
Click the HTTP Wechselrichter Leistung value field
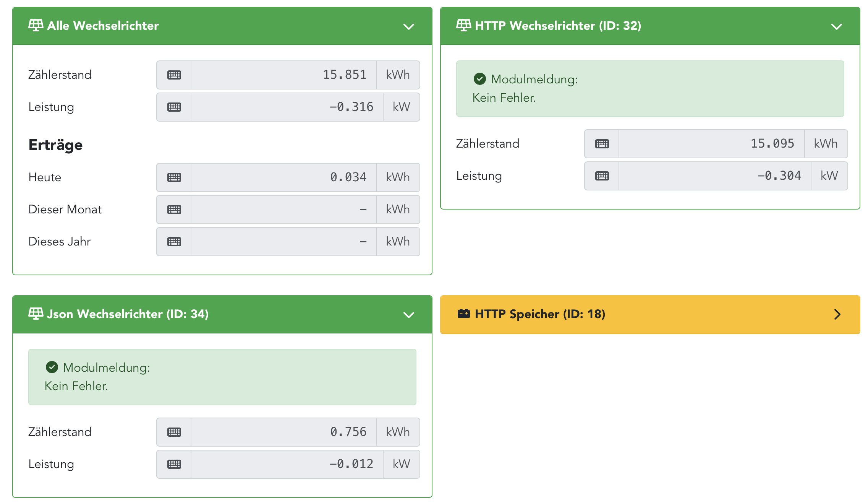tap(714, 176)
